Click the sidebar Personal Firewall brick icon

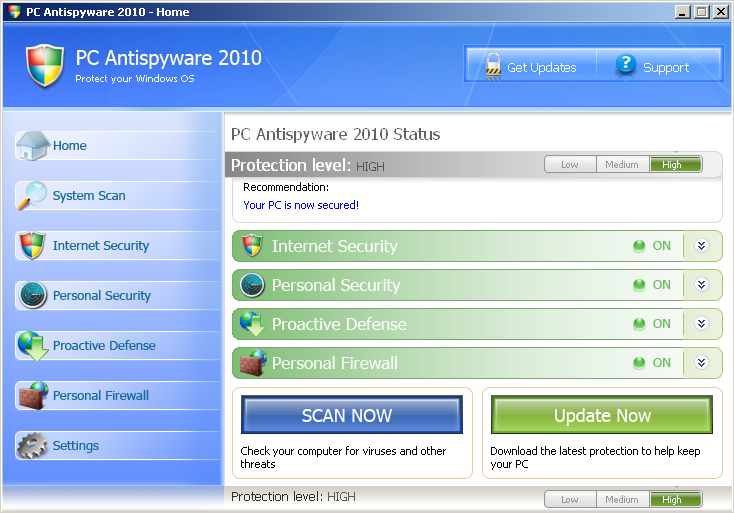[33, 396]
